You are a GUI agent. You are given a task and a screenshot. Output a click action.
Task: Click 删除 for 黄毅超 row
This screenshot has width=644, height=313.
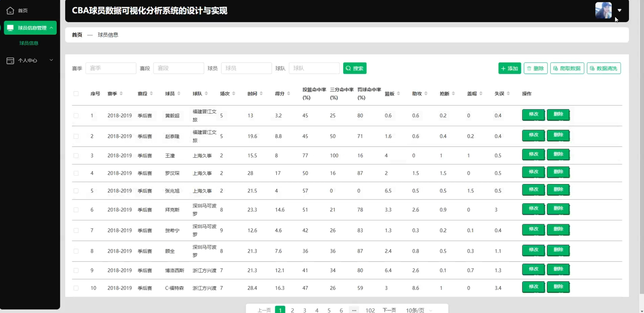pos(558,115)
